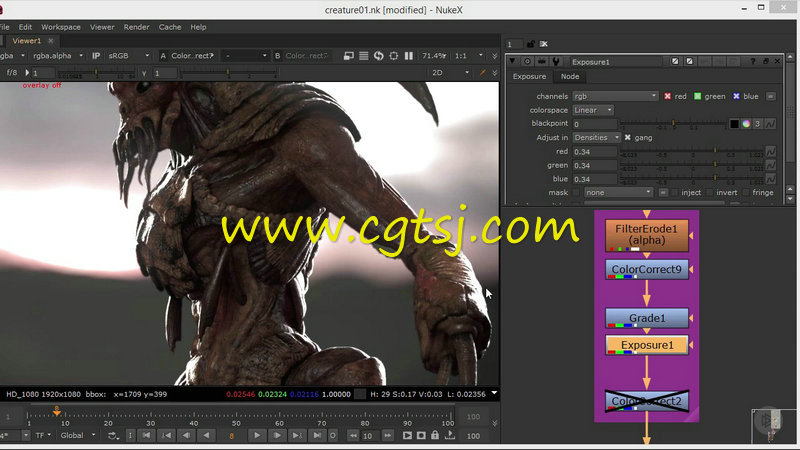The height and width of the screenshot is (450, 800).
Task: Step to previous keyframe button
Action: (167, 436)
